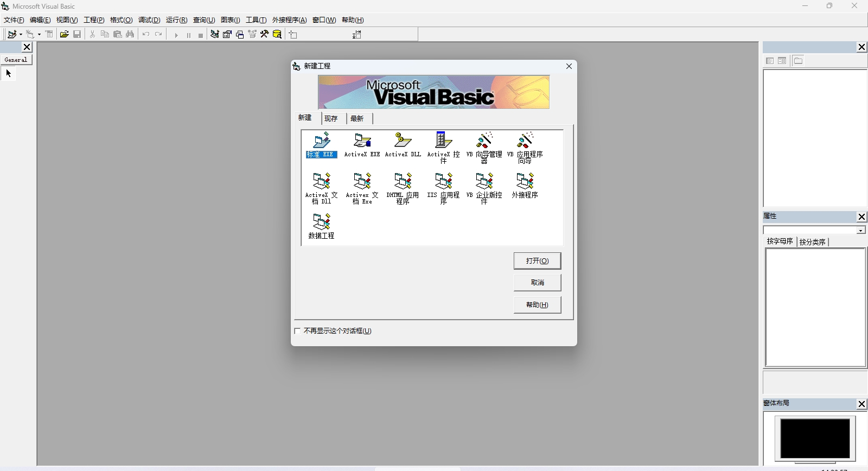The image size is (868, 471).
Task: Click the Start (run) toolbar icon
Action: pos(176,35)
